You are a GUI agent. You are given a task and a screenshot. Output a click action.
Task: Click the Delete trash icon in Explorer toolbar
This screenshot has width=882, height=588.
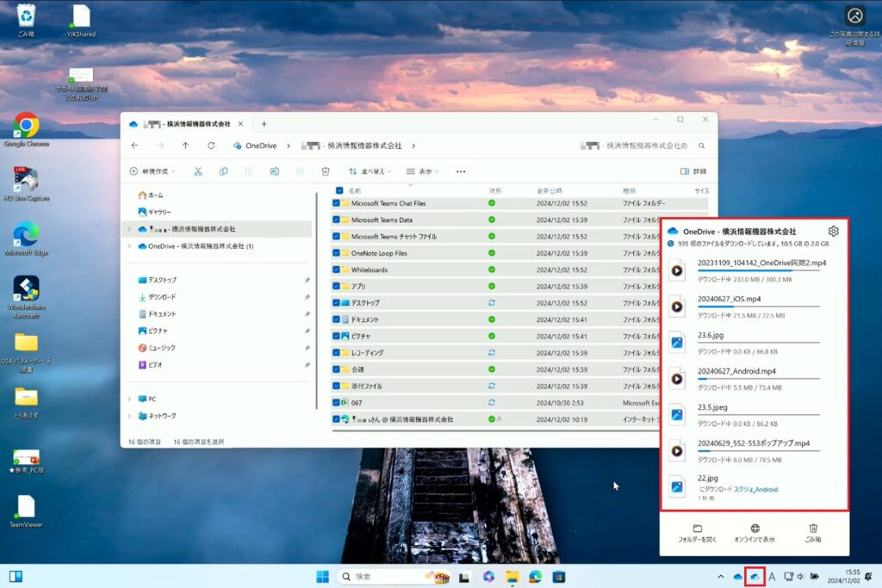click(x=326, y=171)
